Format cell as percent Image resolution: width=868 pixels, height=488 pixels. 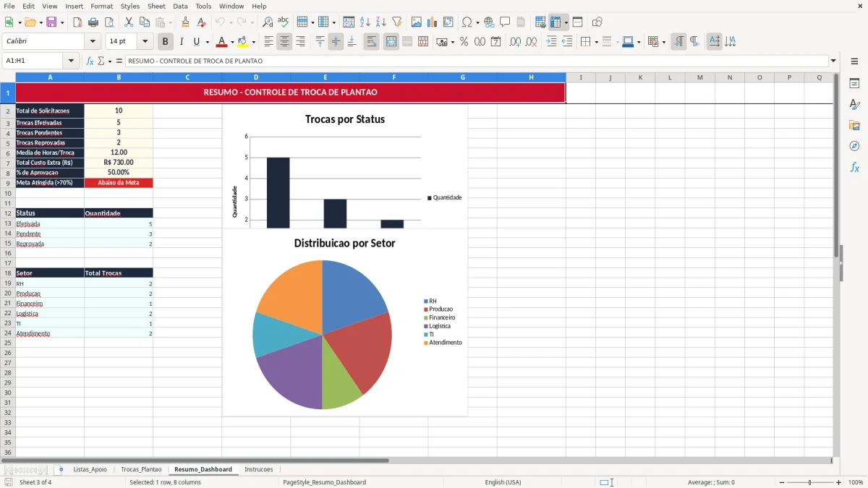[x=464, y=42]
